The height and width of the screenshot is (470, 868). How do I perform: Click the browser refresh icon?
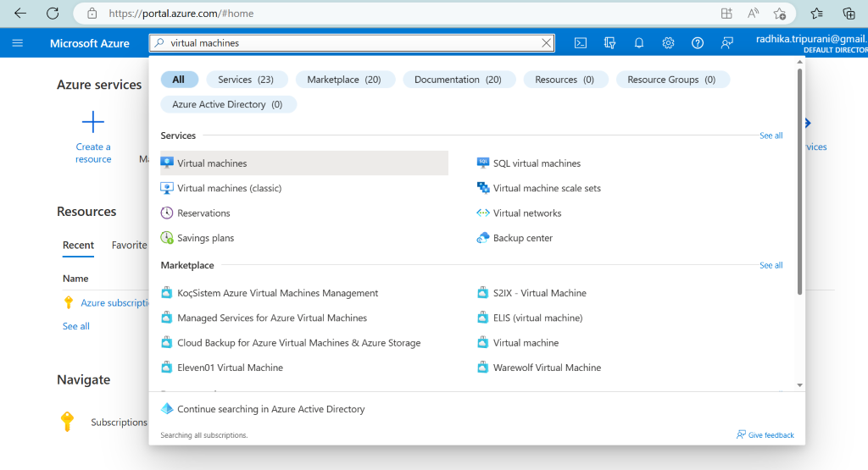tap(53, 14)
